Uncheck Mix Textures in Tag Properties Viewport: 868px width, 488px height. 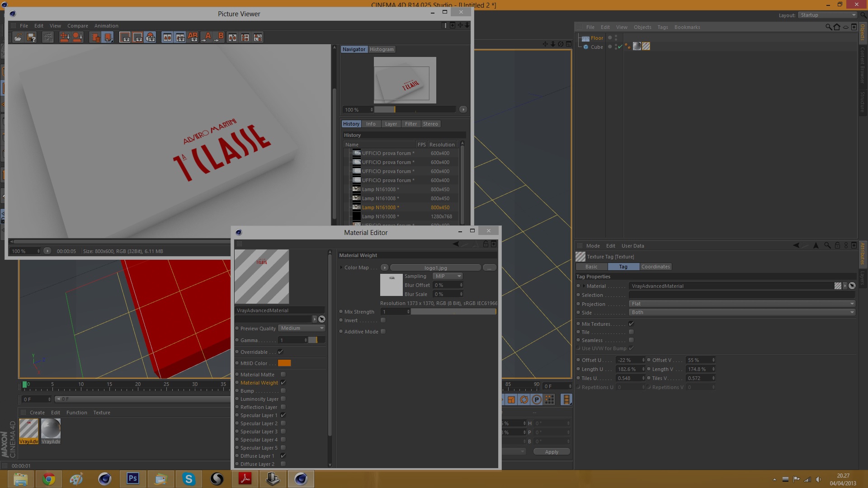[x=631, y=324]
